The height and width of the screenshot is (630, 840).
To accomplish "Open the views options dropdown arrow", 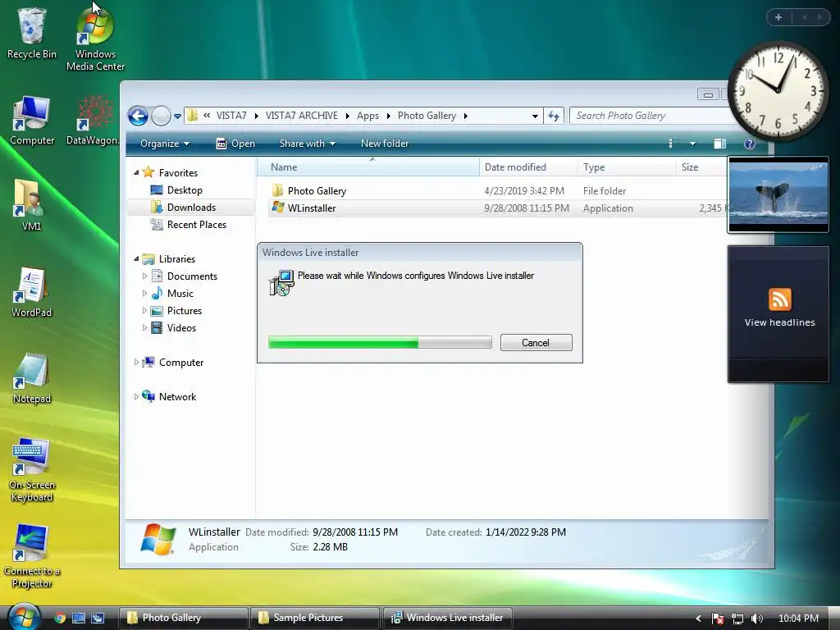I will [692, 144].
